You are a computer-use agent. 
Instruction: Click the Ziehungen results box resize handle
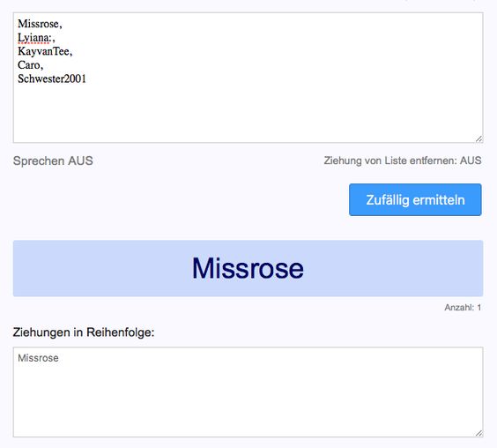(478, 433)
